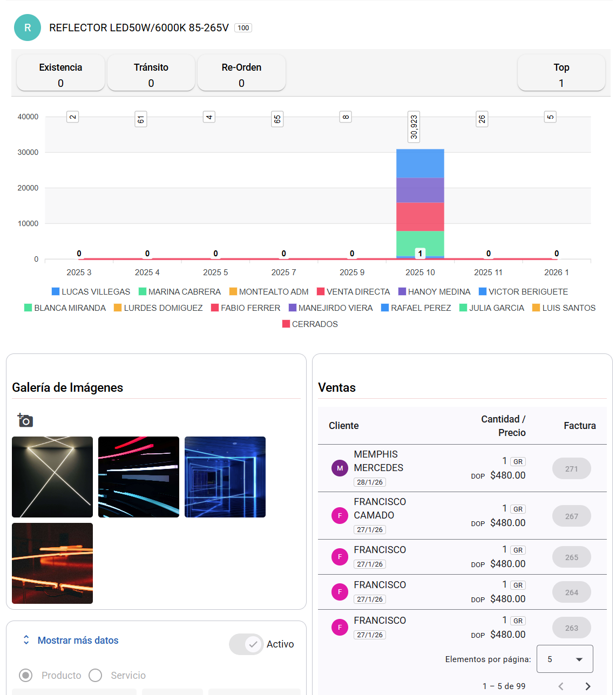Image resolution: width=616 pixels, height=695 pixels.
Task: Select the Top summary card
Action: (561, 73)
